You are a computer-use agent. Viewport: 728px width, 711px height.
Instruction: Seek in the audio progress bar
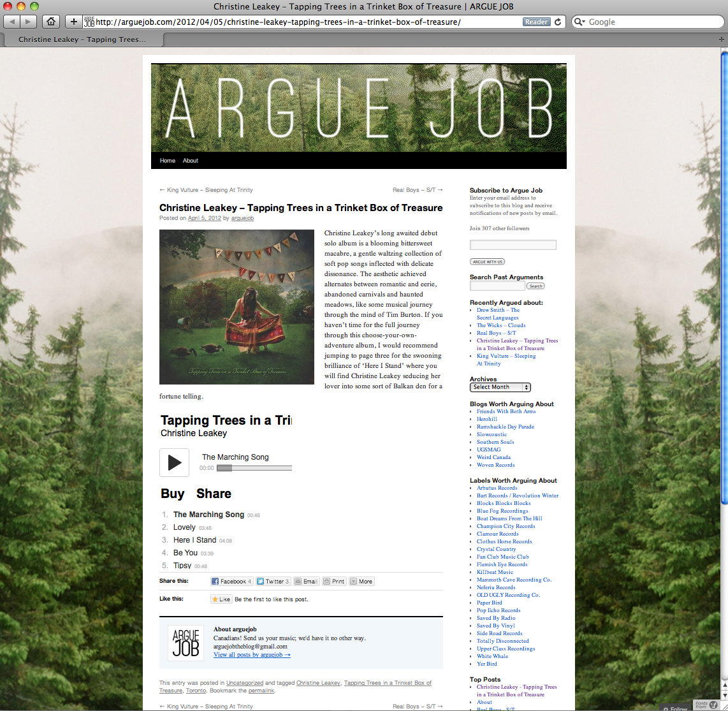point(254,468)
